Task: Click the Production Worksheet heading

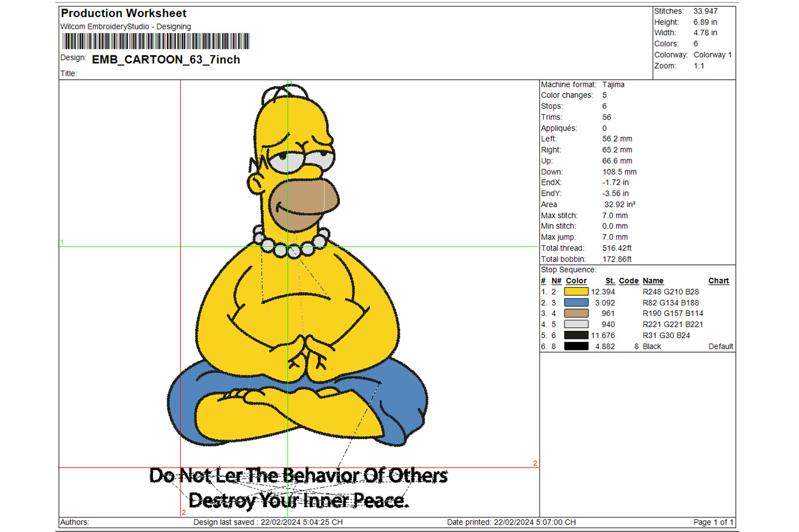Action: [x=123, y=13]
